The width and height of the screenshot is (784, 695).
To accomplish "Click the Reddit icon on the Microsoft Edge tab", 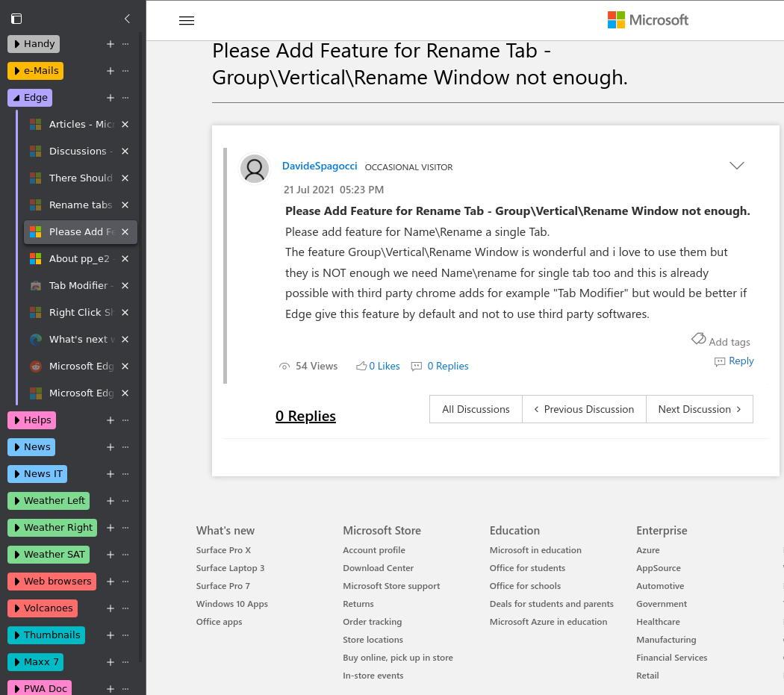I will [34, 366].
